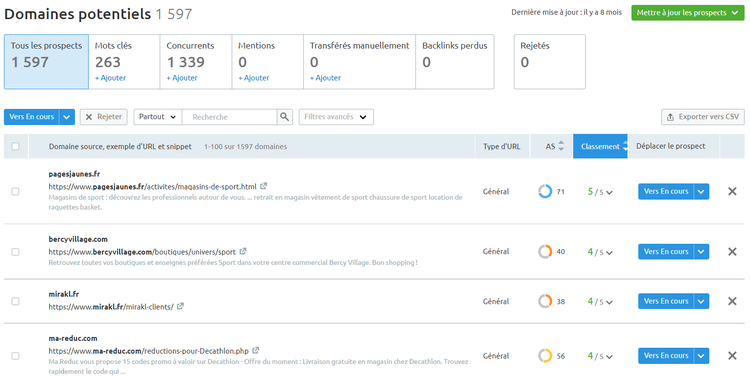The height and width of the screenshot is (386, 750).
Task: Open external link icon for ma-reduc.com URL
Action: click(256, 351)
